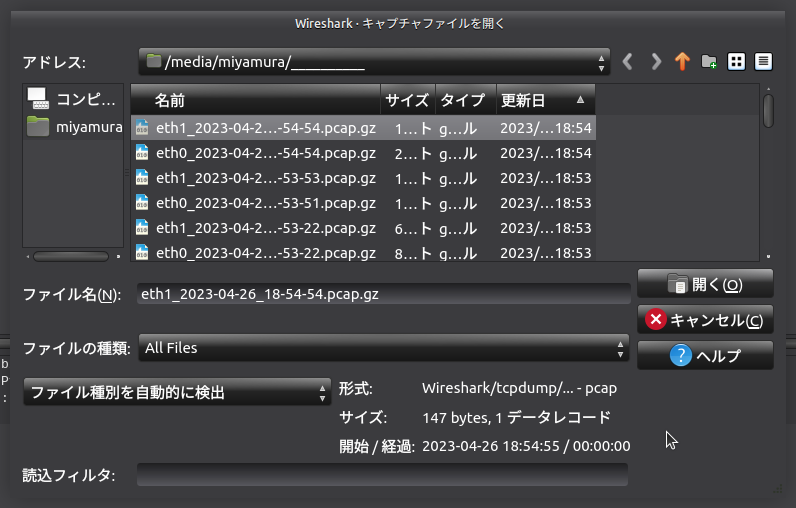Click the back navigation arrow
Viewport: 796px width, 508px height.
click(x=628, y=62)
